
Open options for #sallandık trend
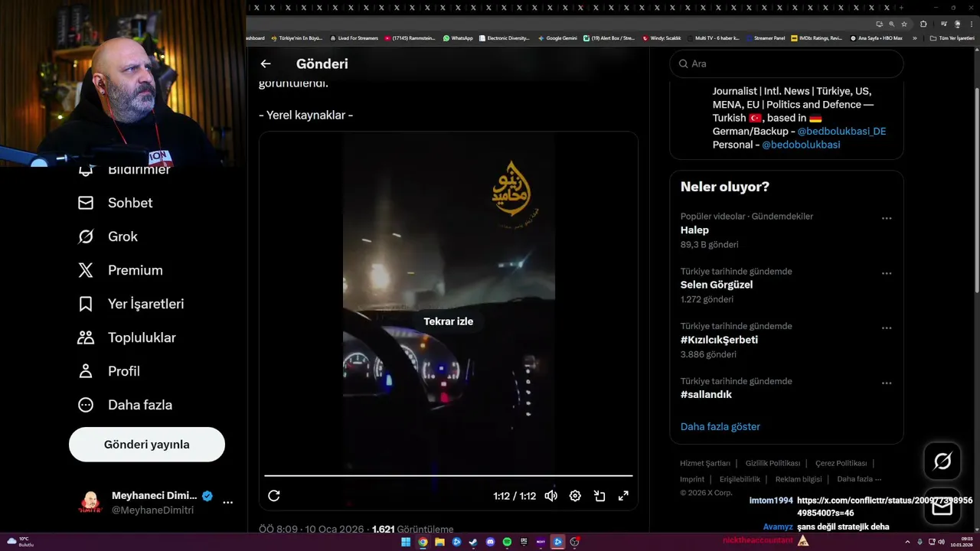point(887,383)
